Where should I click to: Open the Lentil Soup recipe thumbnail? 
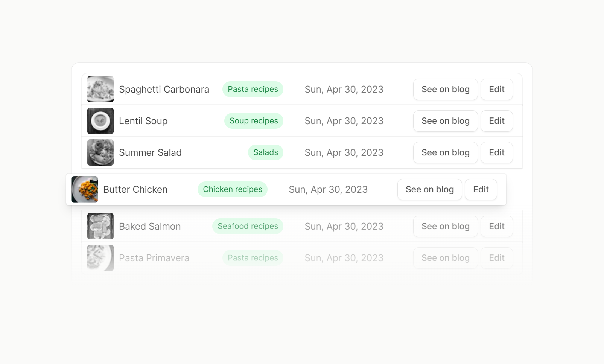click(x=100, y=121)
